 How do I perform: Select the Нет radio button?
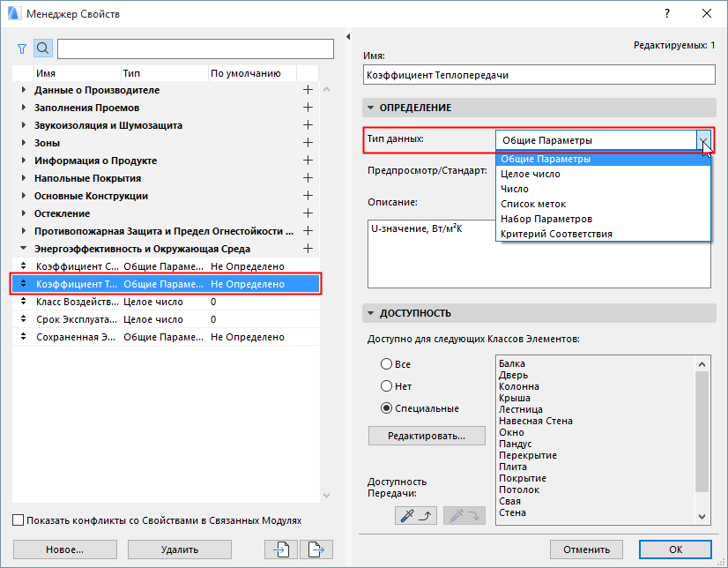click(x=386, y=386)
